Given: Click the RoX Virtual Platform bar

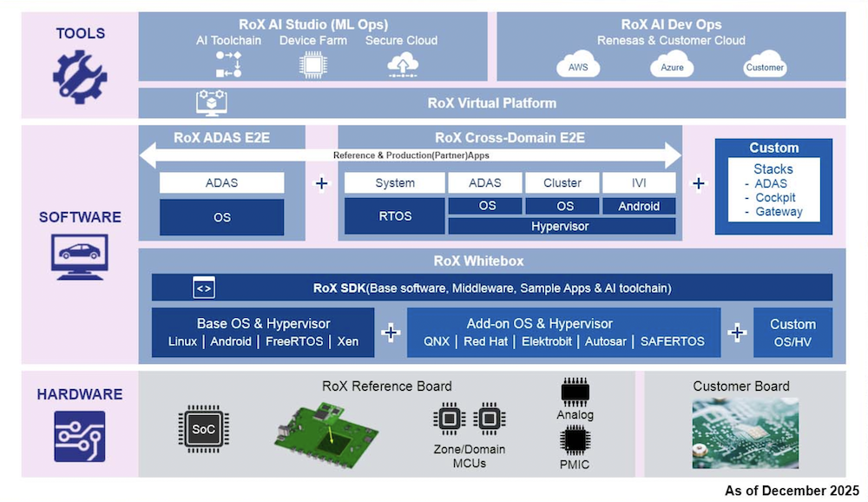Looking at the screenshot, I should click(x=491, y=103).
